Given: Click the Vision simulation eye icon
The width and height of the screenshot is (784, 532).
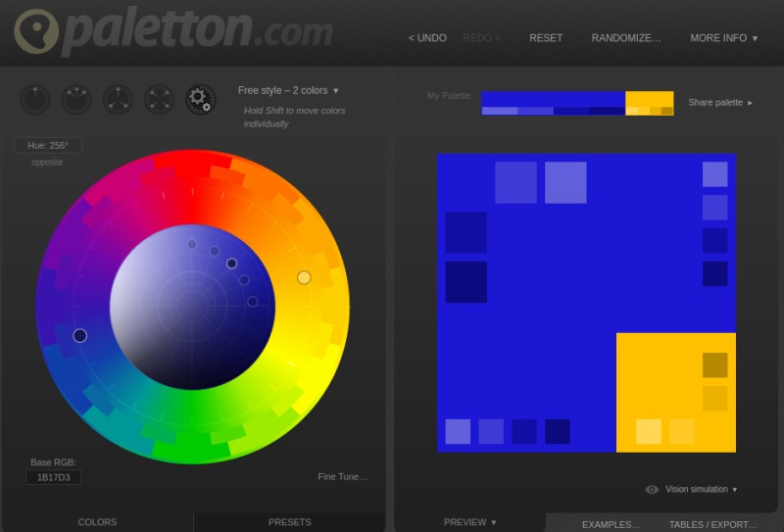Looking at the screenshot, I should pos(652,490).
